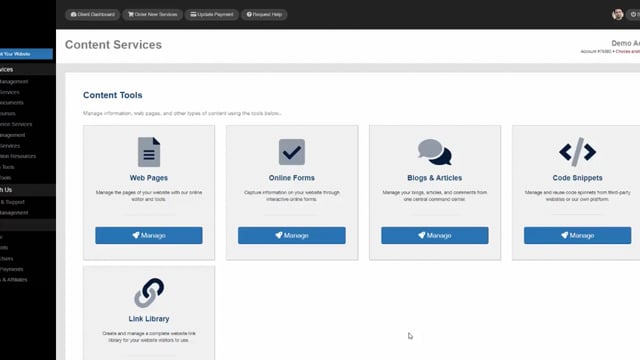The height and width of the screenshot is (360, 640).
Task: Open the Web Pages title link
Action: 149,178
